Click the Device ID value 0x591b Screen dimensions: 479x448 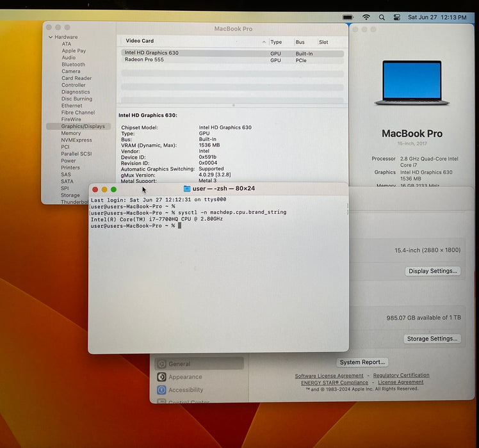pyautogui.click(x=207, y=157)
